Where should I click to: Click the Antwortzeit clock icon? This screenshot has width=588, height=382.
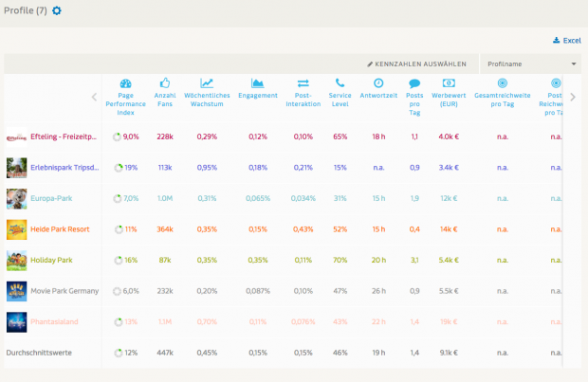(x=378, y=83)
